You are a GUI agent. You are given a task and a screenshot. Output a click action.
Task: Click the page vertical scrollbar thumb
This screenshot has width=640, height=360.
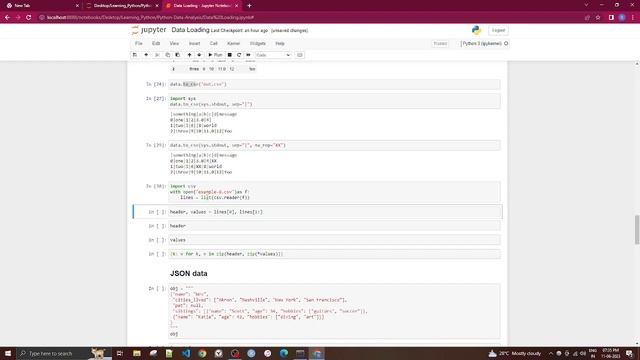(x=637, y=230)
